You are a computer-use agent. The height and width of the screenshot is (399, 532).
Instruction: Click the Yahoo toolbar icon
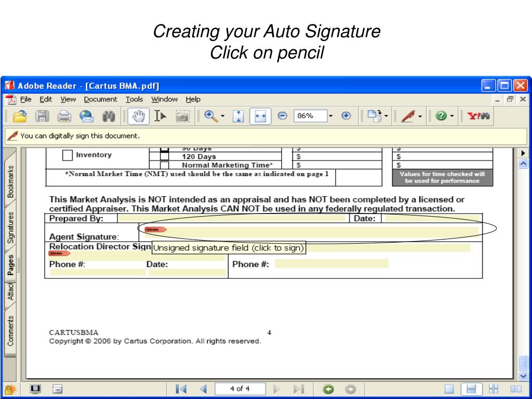pyautogui.click(x=478, y=116)
